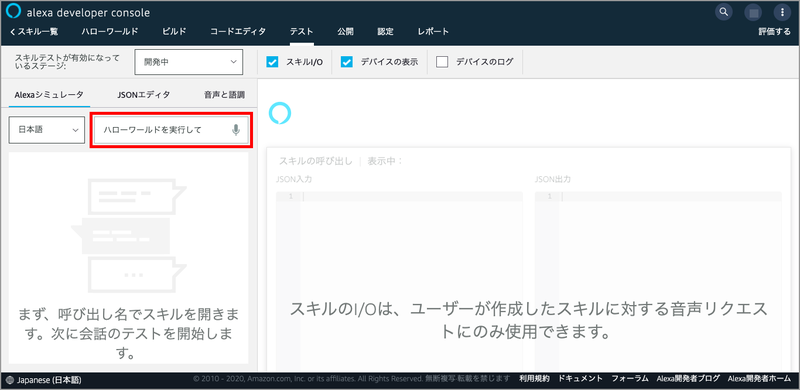This screenshot has width=800, height=390.
Task: Open the Alexa開発者ブログ footer link
Action: point(688,379)
